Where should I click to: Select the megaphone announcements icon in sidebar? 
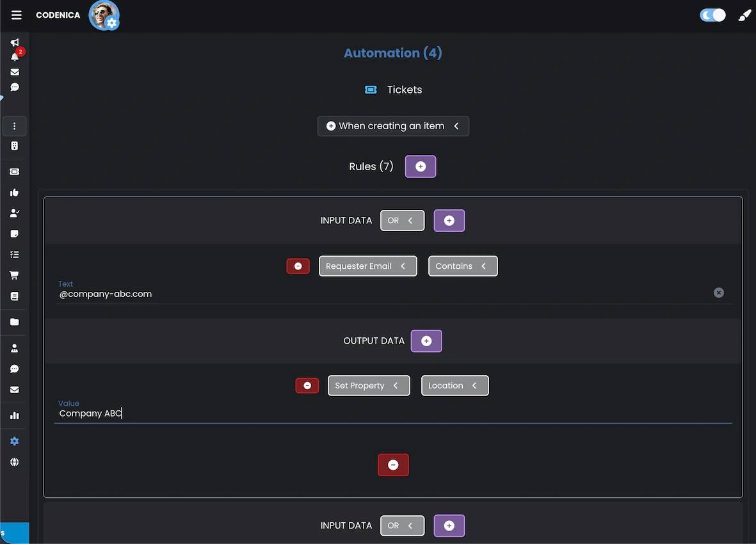tap(14, 41)
